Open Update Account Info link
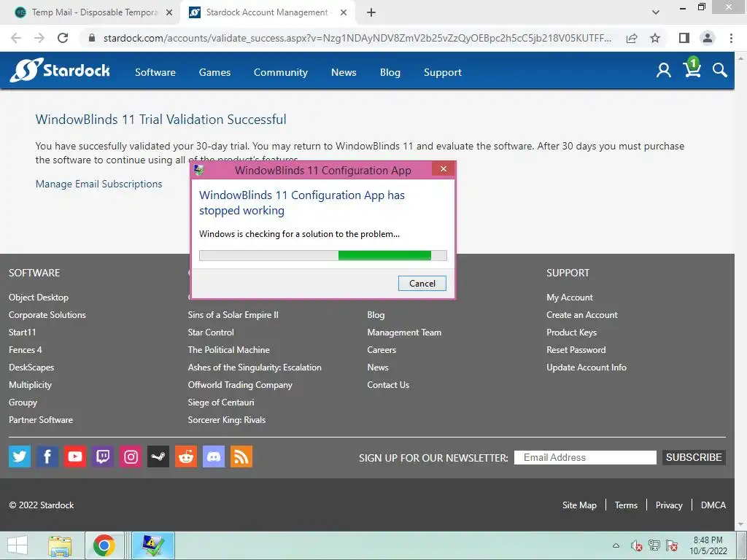The width and height of the screenshot is (747, 560). (587, 367)
